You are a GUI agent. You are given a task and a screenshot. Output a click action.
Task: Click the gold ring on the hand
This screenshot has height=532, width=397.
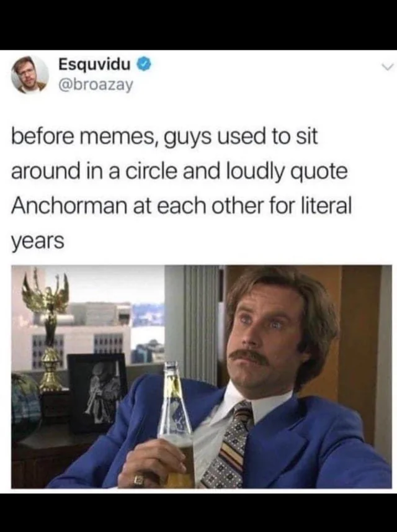pyautogui.click(x=138, y=480)
